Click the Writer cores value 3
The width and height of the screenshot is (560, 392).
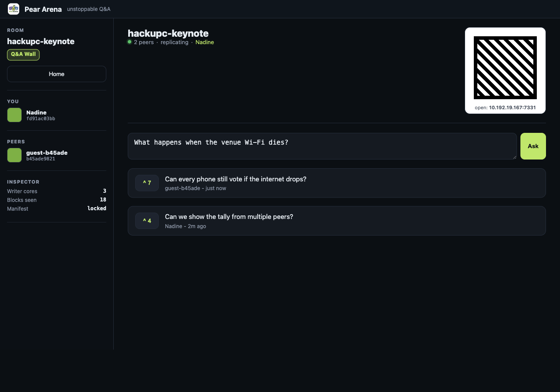(105, 191)
